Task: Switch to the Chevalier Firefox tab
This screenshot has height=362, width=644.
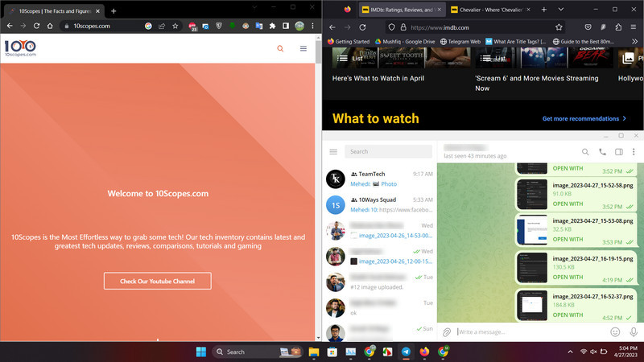Action: point(490,10)
